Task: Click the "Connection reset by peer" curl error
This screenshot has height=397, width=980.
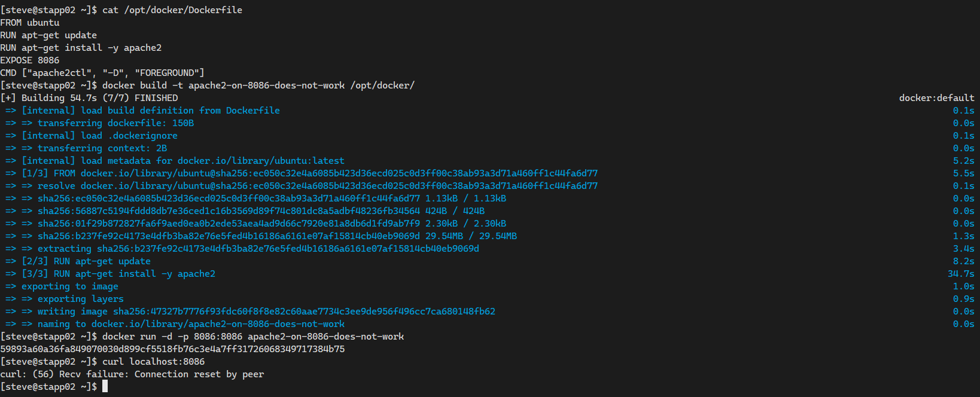Action: [199, 374]
